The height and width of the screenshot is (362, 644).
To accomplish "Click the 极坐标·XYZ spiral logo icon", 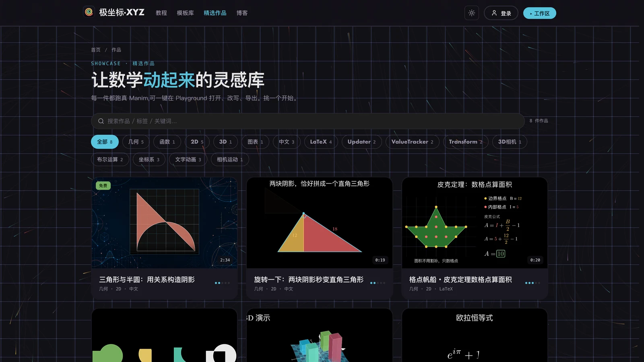I will click(89, 12).
